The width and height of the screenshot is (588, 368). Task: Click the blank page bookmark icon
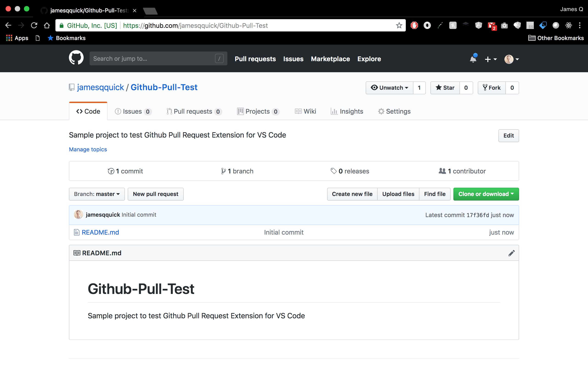(x=37, y=38)
